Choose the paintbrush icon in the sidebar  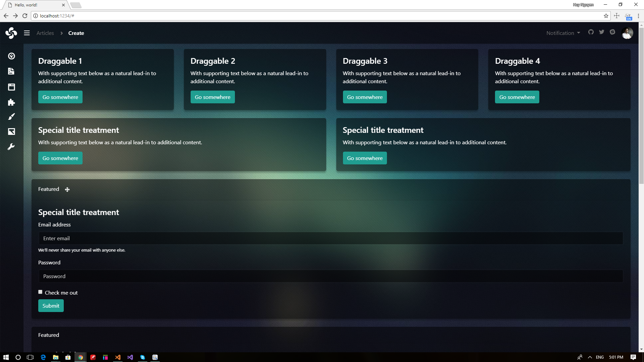pyautogui.click(x=11, y=116)
